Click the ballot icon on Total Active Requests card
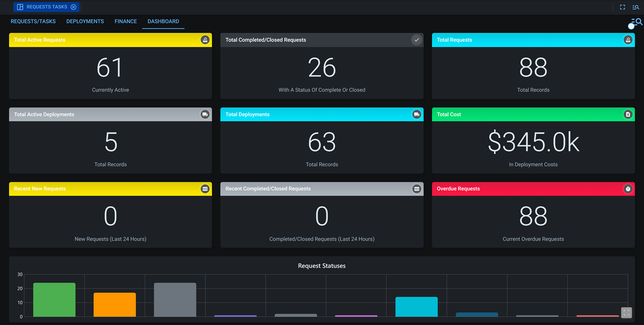This screenshot has height=325, width=644. (205, 40)
